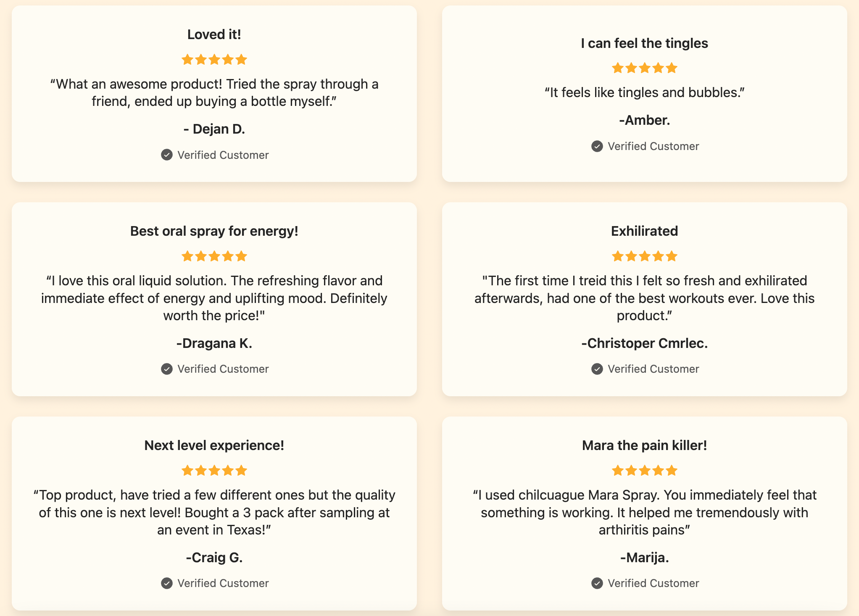859x616 pixels.
Task: Click the verified badge under Christoper Cmrlec
Action: point(597,369)
